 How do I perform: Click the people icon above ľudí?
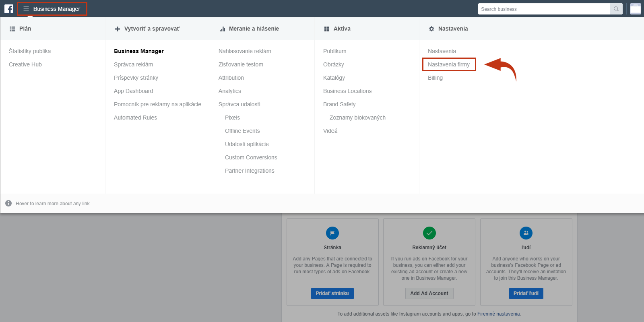(x=526, y=233)
